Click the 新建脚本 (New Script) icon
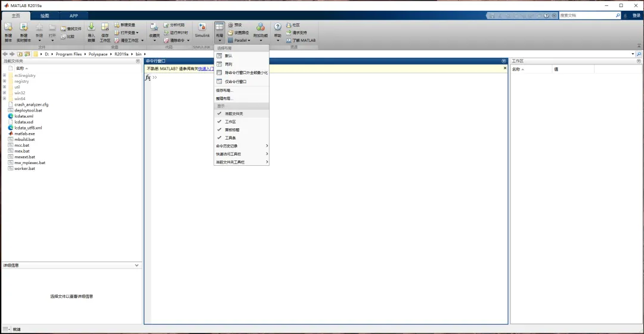 click(x=8, y=28)
